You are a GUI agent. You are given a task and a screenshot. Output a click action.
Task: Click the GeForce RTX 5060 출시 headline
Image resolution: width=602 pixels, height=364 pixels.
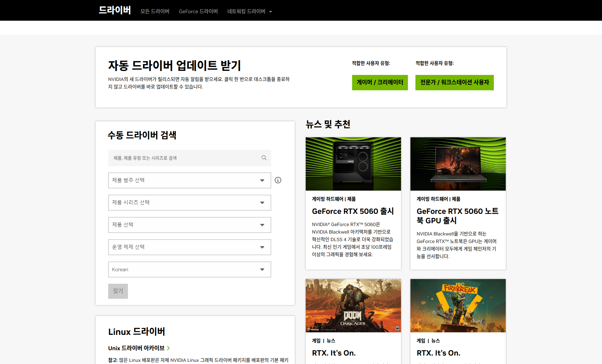point(353,211)
